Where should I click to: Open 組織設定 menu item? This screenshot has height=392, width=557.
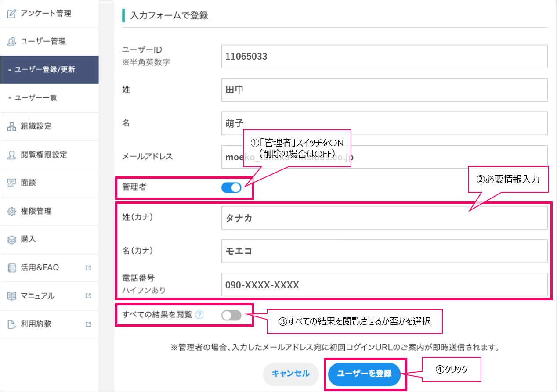49,126
